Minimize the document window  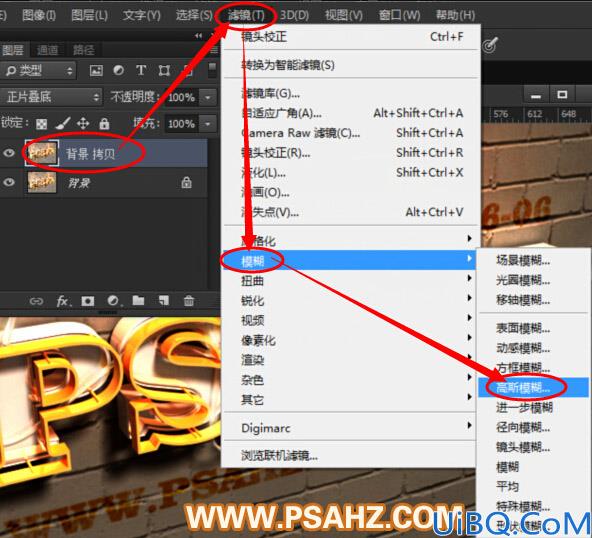pos(535,95)
